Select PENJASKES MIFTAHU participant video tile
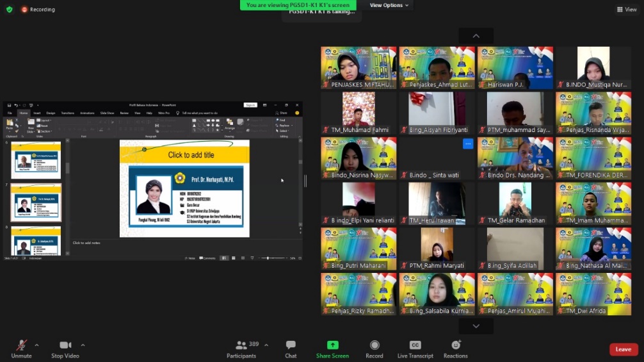 (358, 68)
